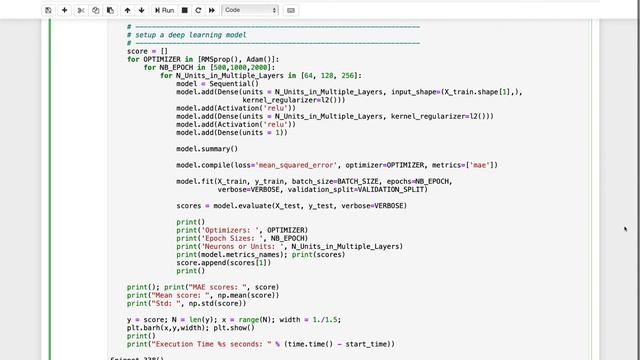The height and width of the screenshot is (360, 640).
Task: Interrupt the kernel with stop icon
Action: (x=184, y=10)
